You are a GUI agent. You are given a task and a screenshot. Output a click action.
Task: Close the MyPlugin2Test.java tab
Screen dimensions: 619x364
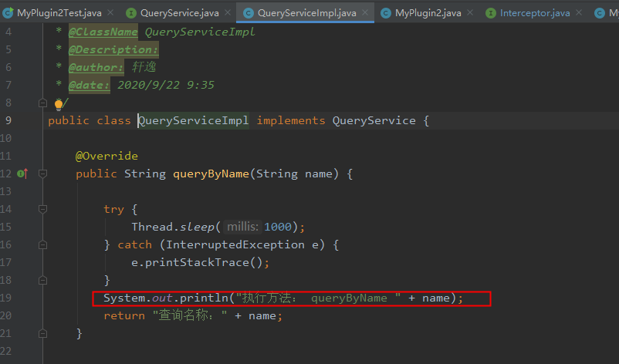point(110,12)
